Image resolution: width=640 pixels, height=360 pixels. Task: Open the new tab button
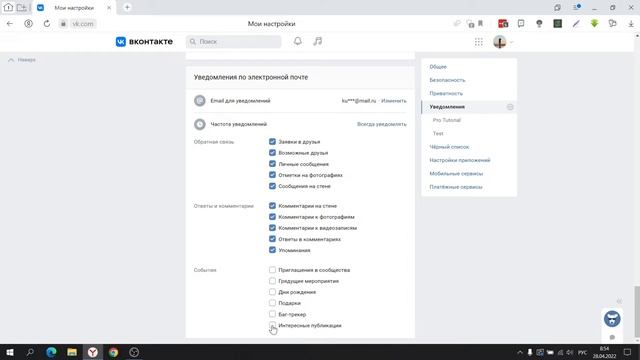(127, 7)
